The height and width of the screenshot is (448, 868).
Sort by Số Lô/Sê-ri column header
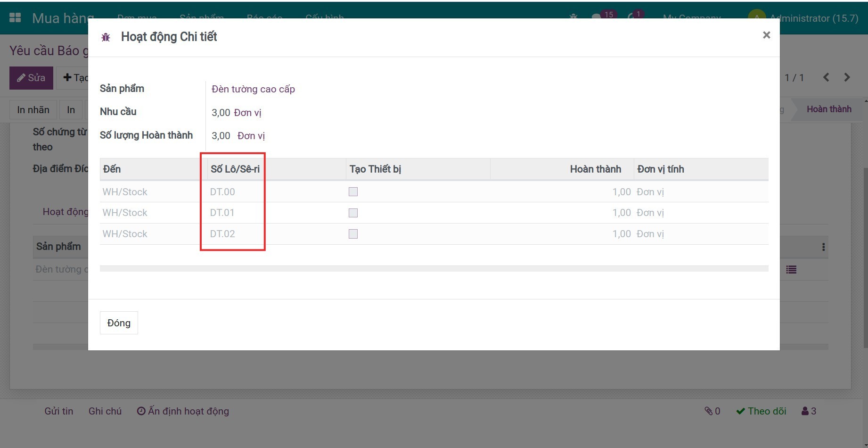coord(235,169)
